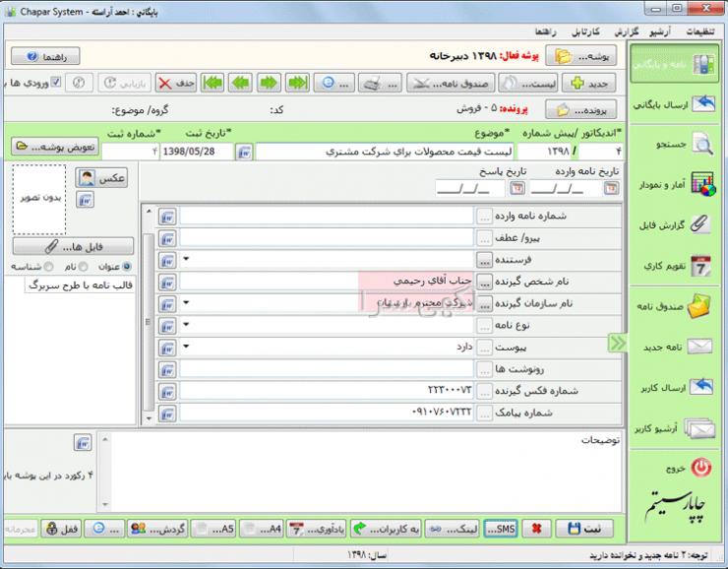Expand the sender (فرستنده) dropdown arrow
The width and height of the screenshot is (728, 569).
pos(186,260)
